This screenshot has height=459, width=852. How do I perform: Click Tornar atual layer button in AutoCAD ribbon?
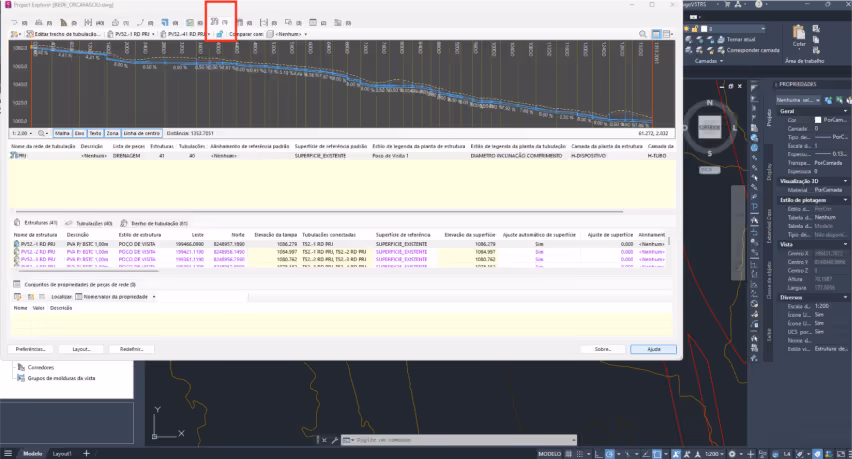coord(736,40)
